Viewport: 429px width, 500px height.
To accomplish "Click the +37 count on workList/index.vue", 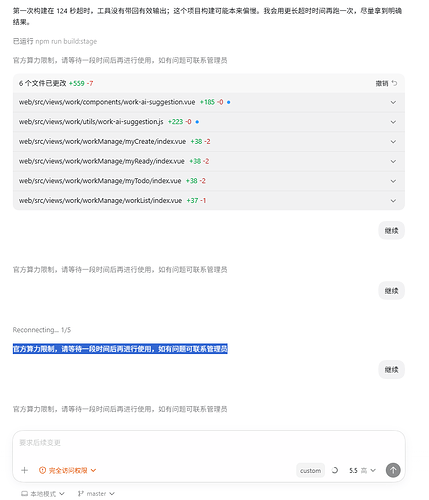I will 192,200.
